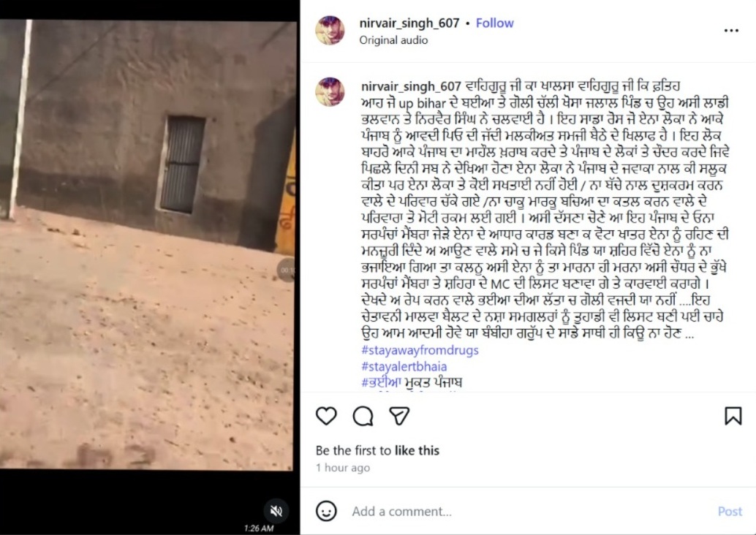Open comments via speech bubble icon

click(x=363, y=416)
